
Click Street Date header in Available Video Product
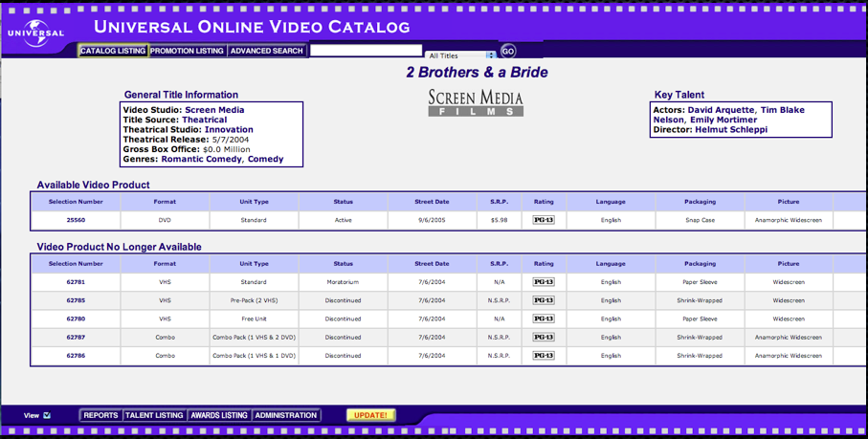(x=432, y=202)
